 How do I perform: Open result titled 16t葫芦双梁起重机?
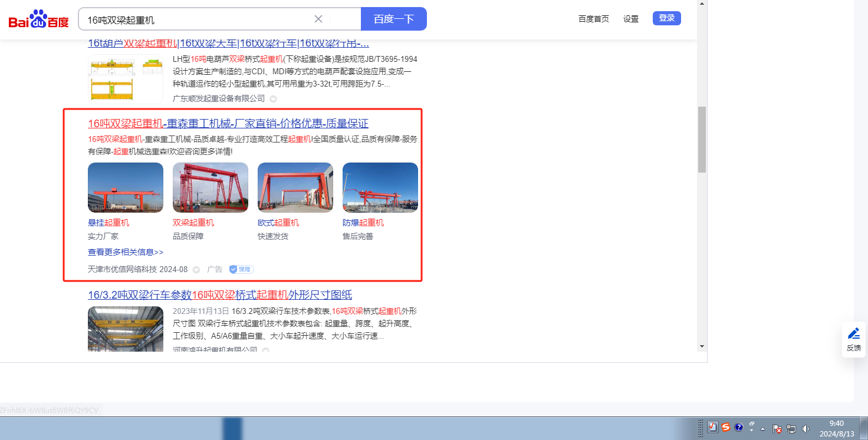(x=228, y=43)
